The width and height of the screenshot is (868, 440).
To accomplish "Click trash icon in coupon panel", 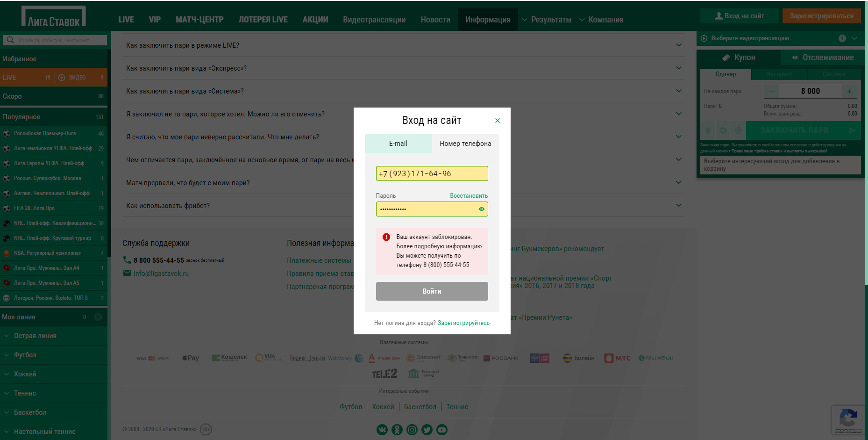I will pyautogui.click(x=707, y=130).
